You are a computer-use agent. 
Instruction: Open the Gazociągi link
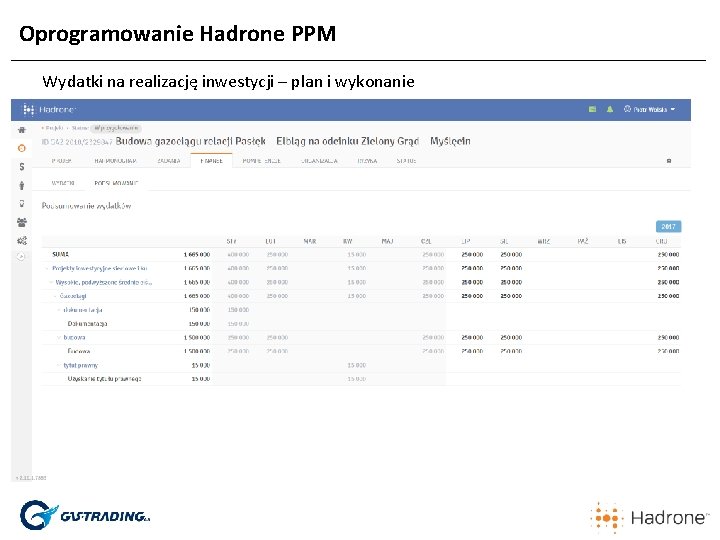click(73, 296)
